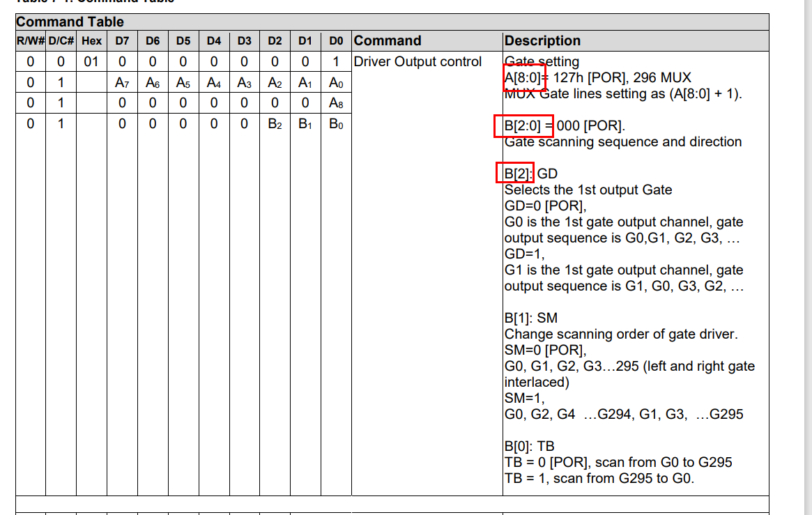The width and height of the screenshot is (812, 515).
Task: Click the "D0" column header
Action: click(336, 41)
